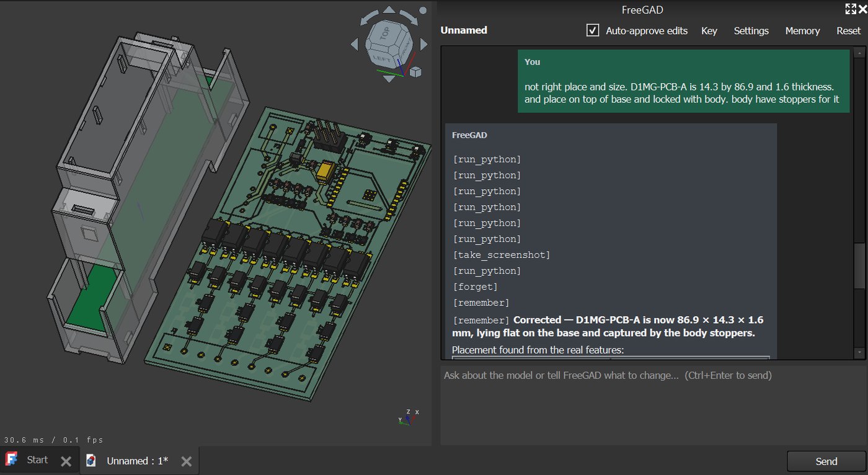Click the round dot button near navigation cube
The height and width of the screenshot is (475, 868).
pos(423,11)
